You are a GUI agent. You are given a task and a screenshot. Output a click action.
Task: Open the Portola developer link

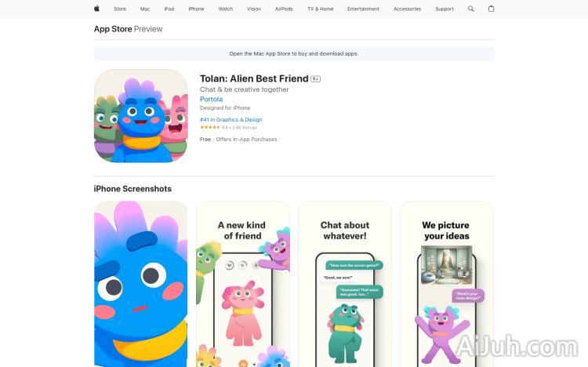211,99
